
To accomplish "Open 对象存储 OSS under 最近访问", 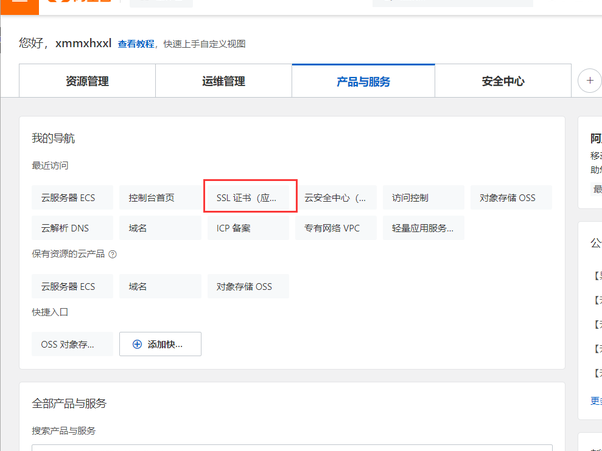I will (511, 198).
